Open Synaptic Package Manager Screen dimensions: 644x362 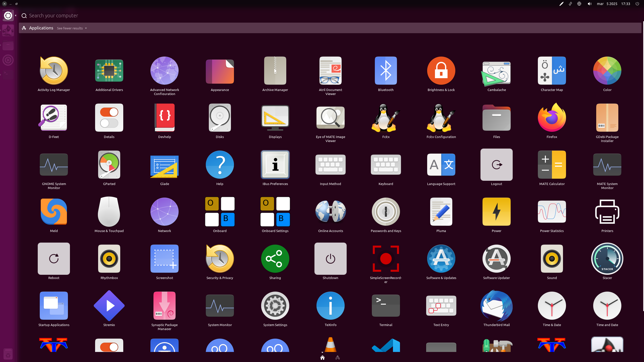click(164, 306)
